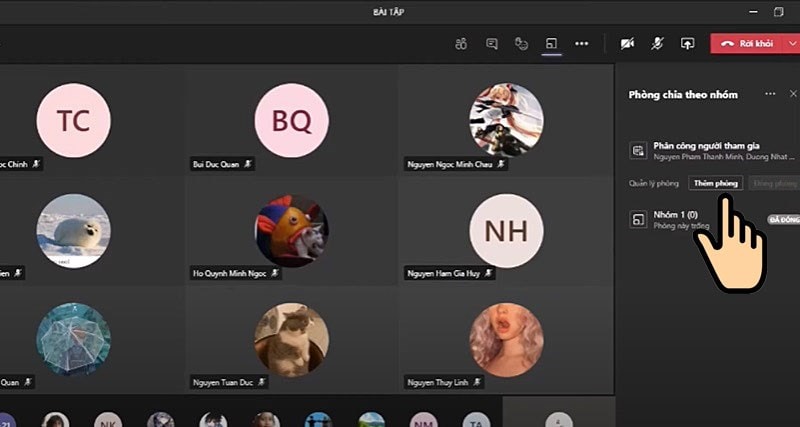This screenshot has height=427, width=800.
Task: Click the NH avatar of Nguyen Ham Gia Huy
Action: point(505,228)
